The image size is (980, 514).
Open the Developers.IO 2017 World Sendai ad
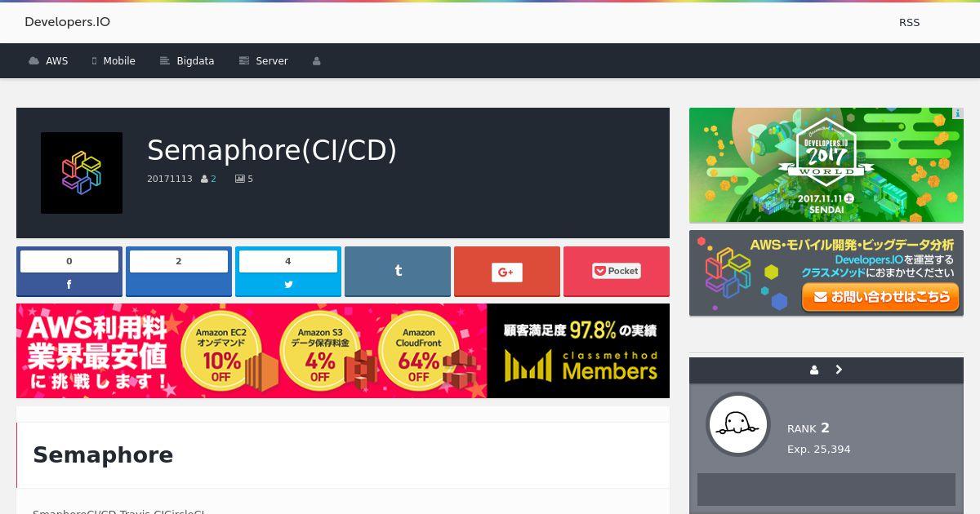pyautogui.click(x=826, y=165)
